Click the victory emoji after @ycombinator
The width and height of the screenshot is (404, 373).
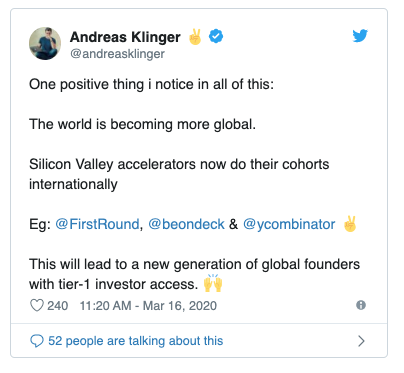click(x=350, y=224)
